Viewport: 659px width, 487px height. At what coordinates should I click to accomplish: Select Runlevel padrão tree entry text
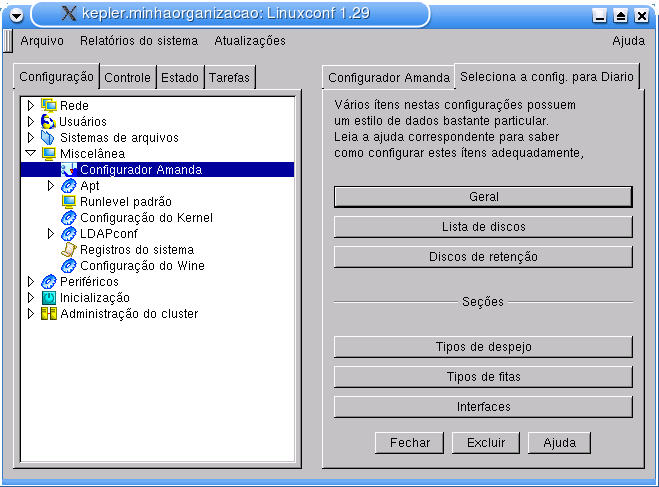point(126,202)
